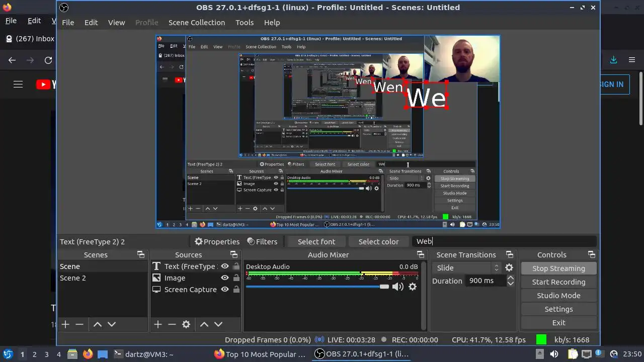Screen dimensions: 644x362
Task: Click the Duration 900 ms field
Action: (x=485, y=281)
